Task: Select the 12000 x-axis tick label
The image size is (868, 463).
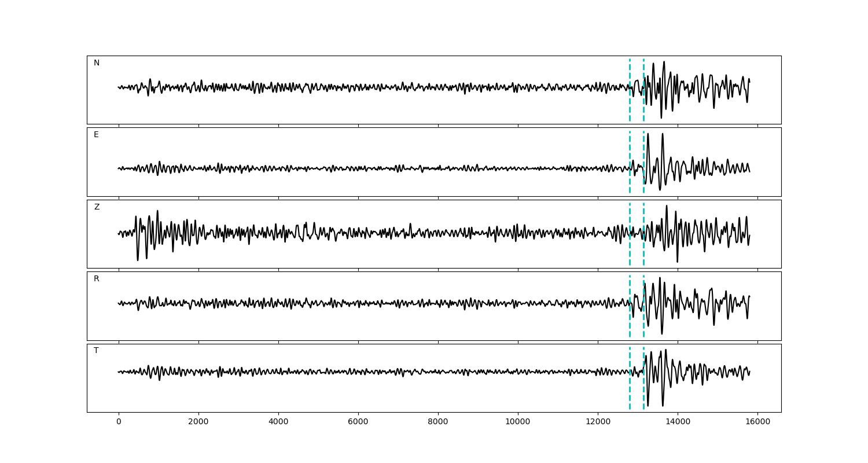Action: 598,422
